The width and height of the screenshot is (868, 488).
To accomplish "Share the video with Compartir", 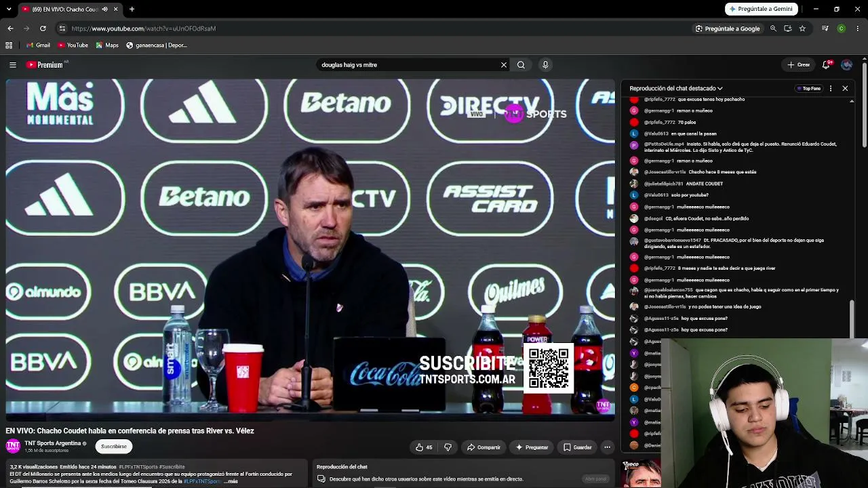I will [484, 447].
